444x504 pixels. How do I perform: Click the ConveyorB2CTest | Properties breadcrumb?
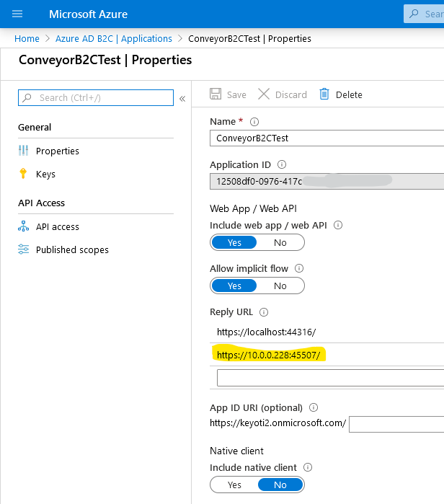click(x=249, y=38)
